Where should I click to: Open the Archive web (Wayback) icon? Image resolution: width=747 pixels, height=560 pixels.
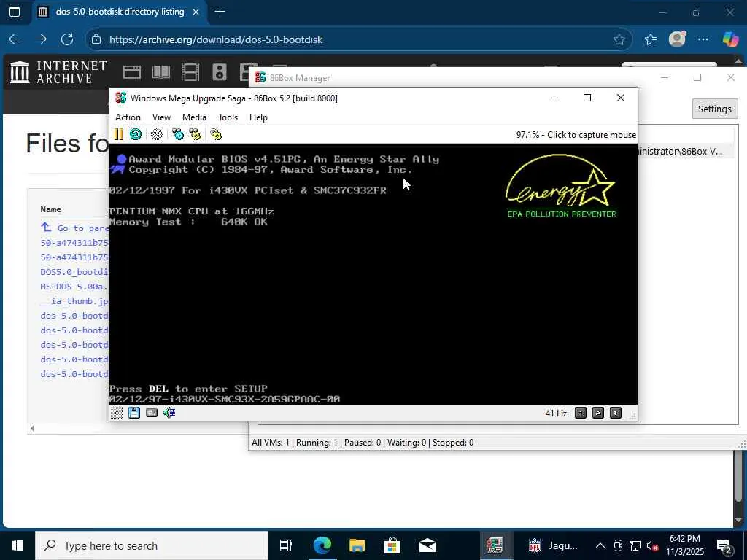[x=132, y=72]
